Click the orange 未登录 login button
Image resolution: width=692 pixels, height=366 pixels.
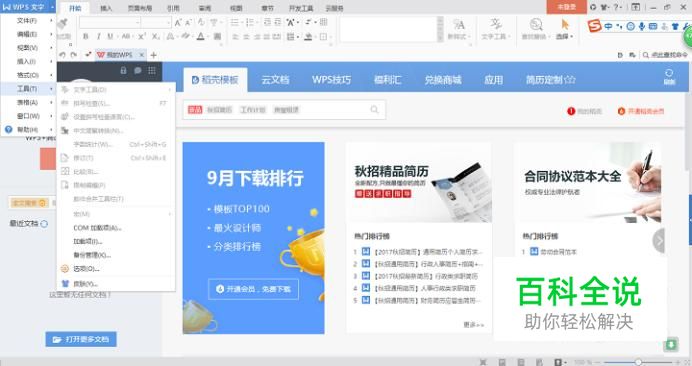tap(566, 7)
